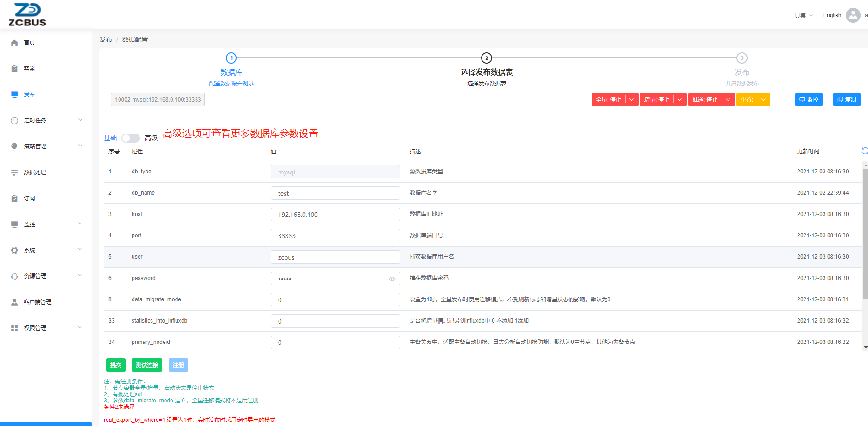868x426 pixels.
Task: Click the scheduled tasks clock icon
Action: (x=14, y=121)
